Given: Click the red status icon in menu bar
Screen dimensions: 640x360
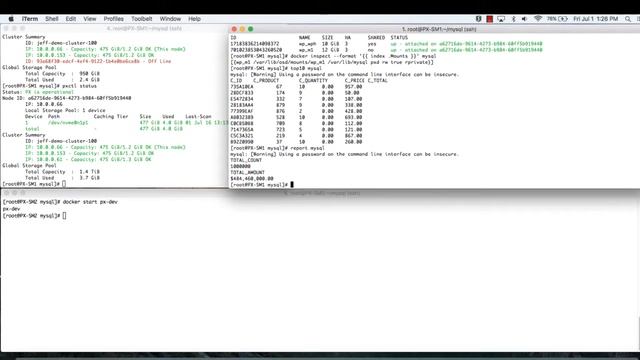Looking at the screenshot, I should click(x=489, y=19).
